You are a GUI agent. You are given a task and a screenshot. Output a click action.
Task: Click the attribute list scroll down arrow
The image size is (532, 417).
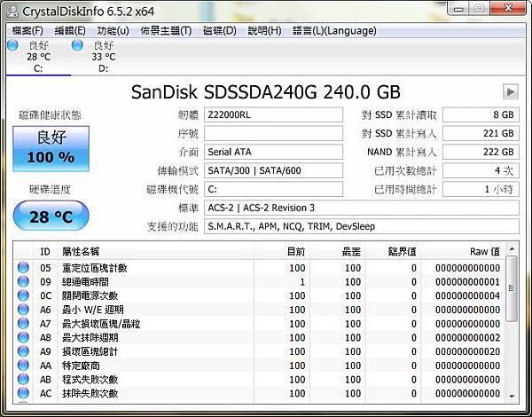(x=512, y=396)
